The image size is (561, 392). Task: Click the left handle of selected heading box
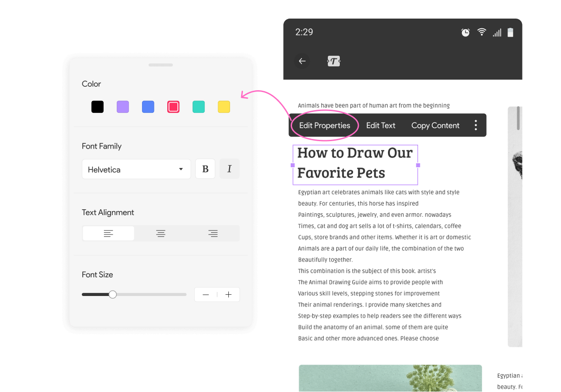pos(292,165)
